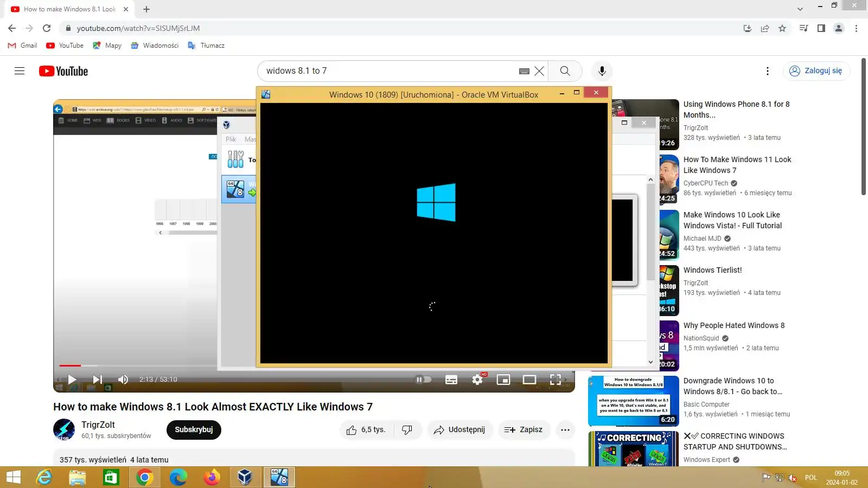Open YouTube bookmark

click(65, 46)
